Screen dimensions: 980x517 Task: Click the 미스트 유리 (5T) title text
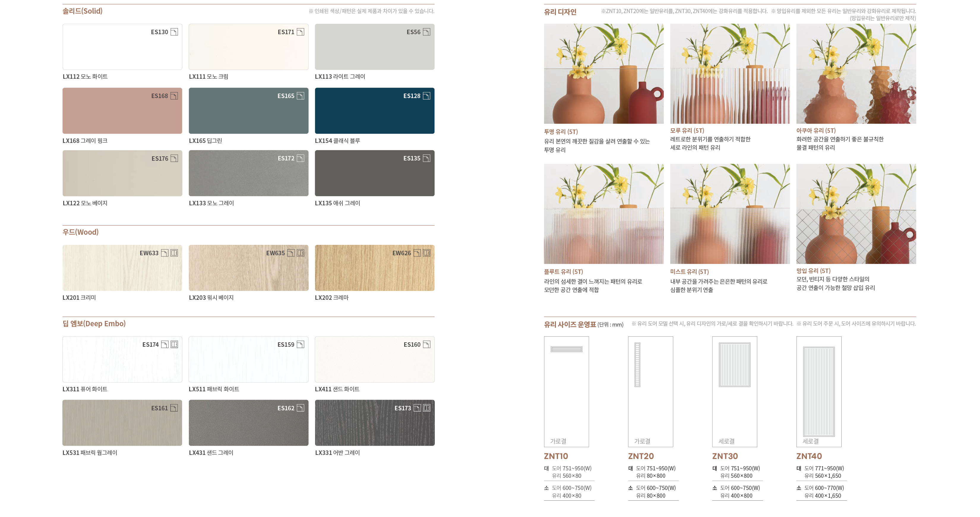coord(689,272)
